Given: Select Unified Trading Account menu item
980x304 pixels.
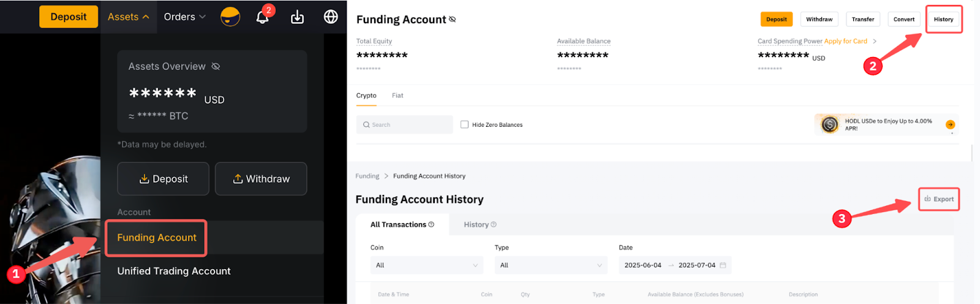Looking at the screenshot, I should point(174,271).
